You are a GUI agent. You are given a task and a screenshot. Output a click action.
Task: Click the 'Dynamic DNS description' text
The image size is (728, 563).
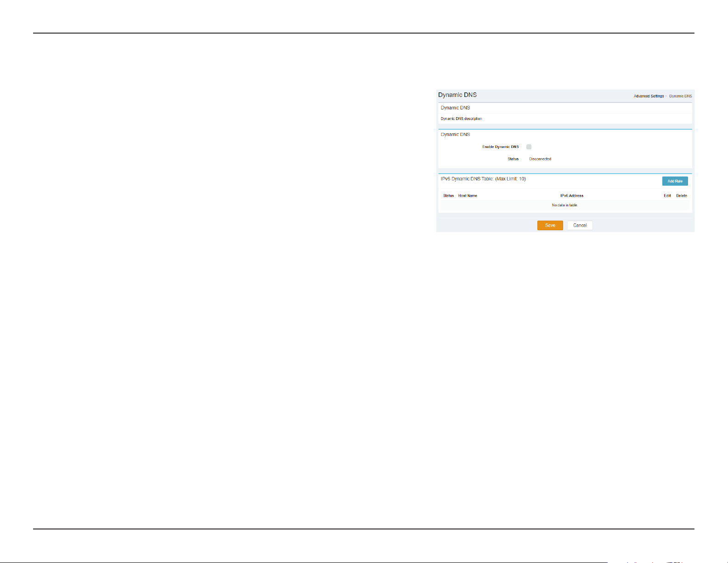click(461, 119)
